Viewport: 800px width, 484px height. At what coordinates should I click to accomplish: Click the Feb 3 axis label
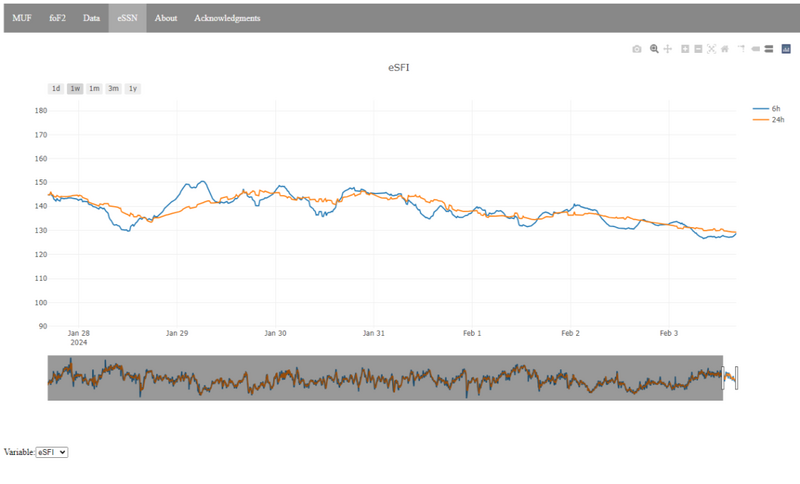click(669, 333)
